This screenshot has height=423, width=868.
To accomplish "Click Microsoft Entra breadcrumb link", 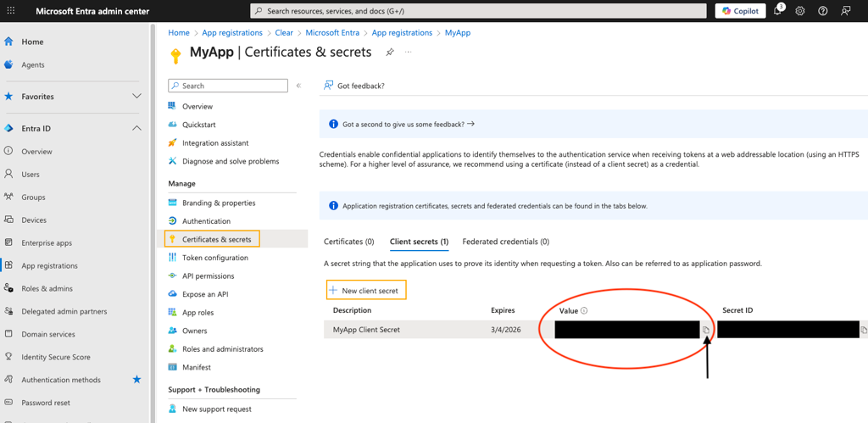I will (x=332, y=33).
